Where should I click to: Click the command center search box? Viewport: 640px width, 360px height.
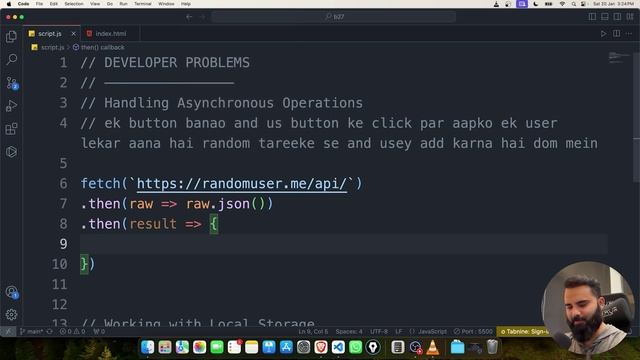point(334,17)
